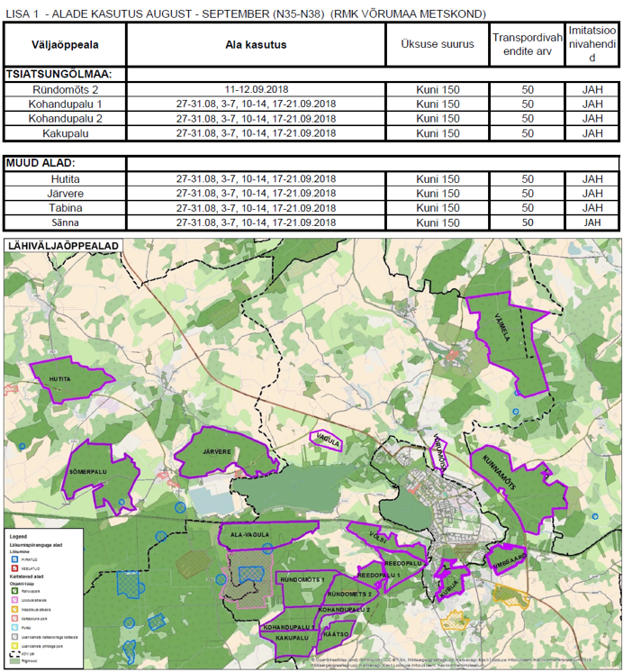Click the 'TSIATSUNGÕLMAA:' section heading
The width and height of the screenshot is (623, 672).
point(59,74)
